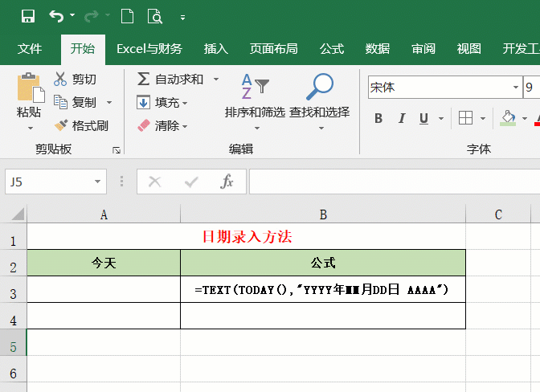This screenshot has width=540, height=392.
Task: Expand the AutoSum dropdown arrow
Action: (217, 79)
